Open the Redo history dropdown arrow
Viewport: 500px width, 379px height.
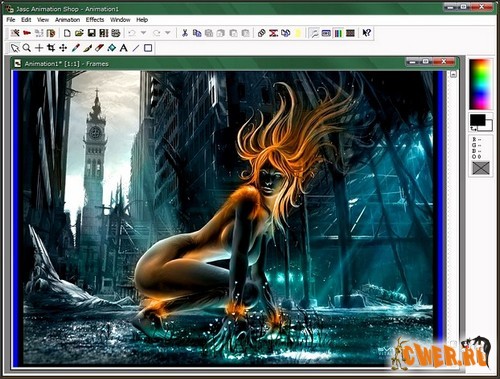click(168, 33)
